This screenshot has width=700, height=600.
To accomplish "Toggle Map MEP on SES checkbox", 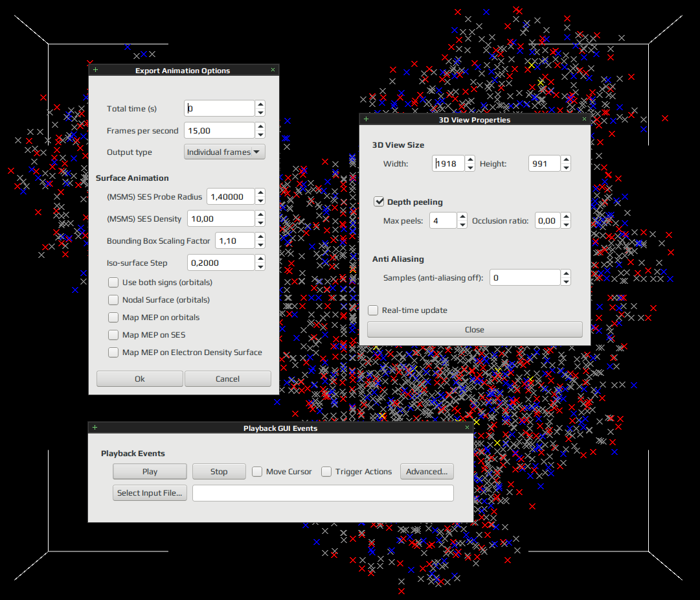I will click(113, 334).
